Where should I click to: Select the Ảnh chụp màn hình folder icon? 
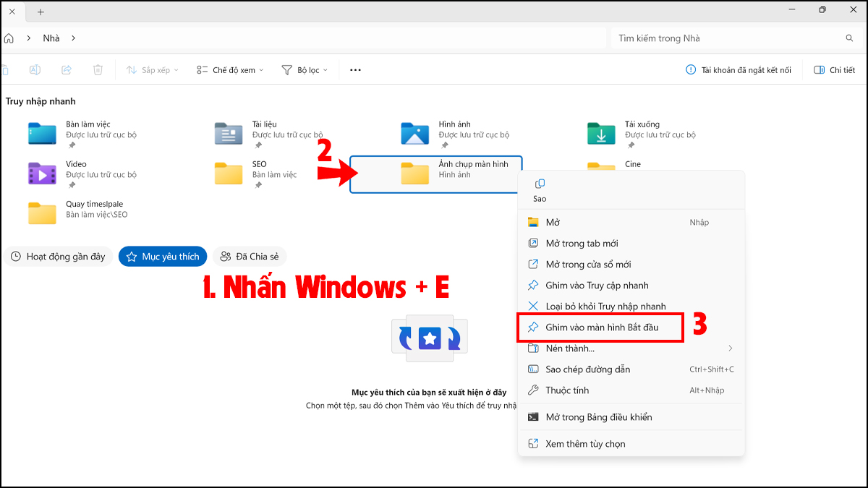click(415, 174)
